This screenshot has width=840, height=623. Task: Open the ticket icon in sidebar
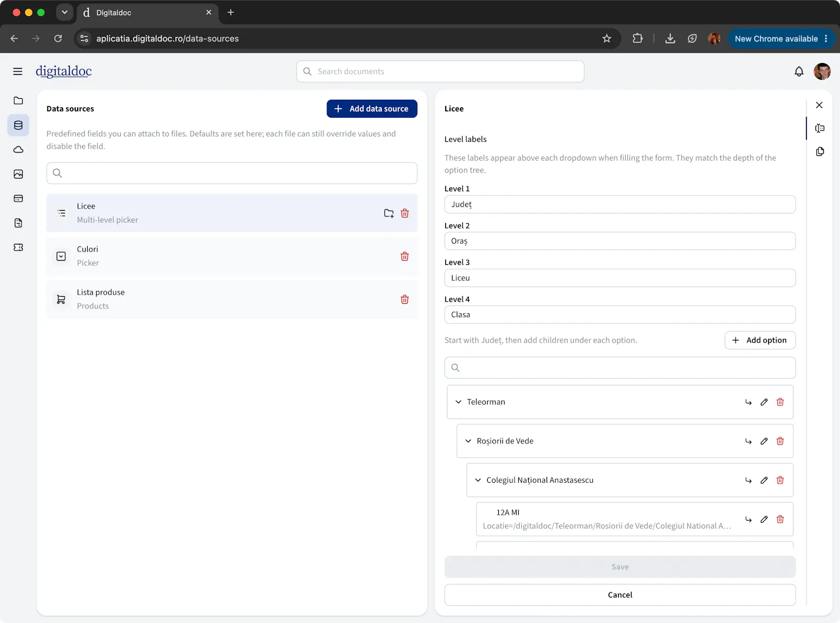click(x=18, y=247)
